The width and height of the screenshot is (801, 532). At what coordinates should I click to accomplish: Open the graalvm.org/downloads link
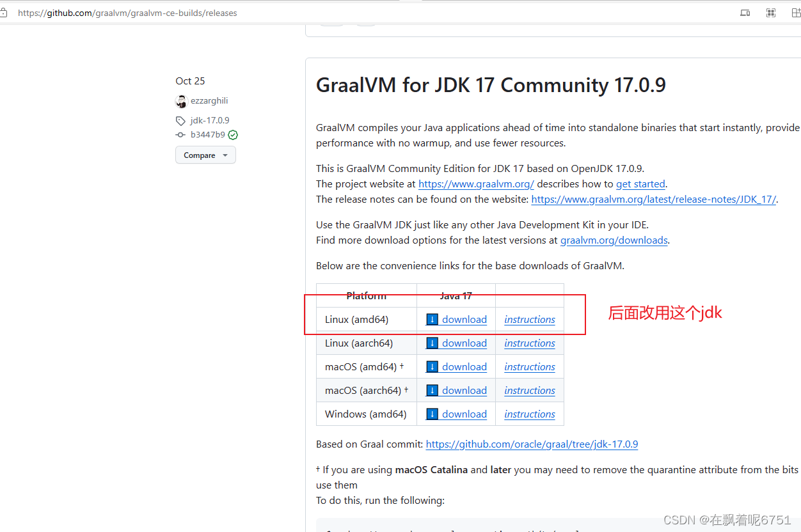point(614,240)
